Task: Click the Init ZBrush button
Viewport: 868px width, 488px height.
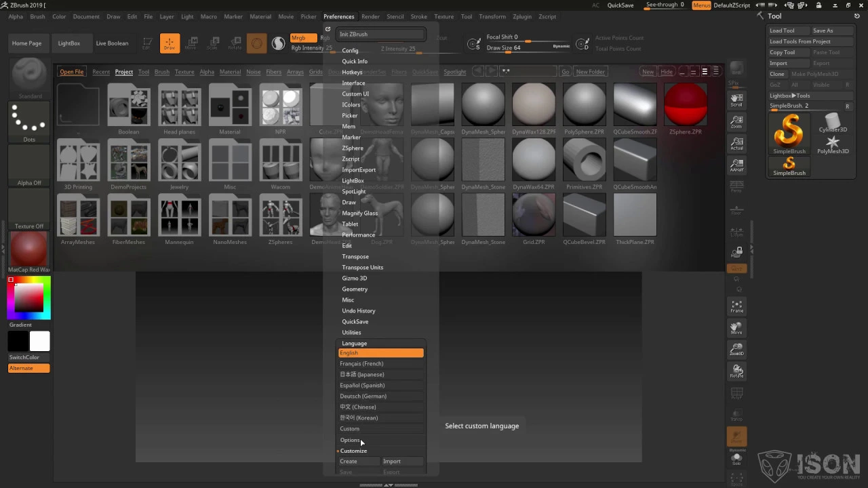Action: tap(381, 34)
